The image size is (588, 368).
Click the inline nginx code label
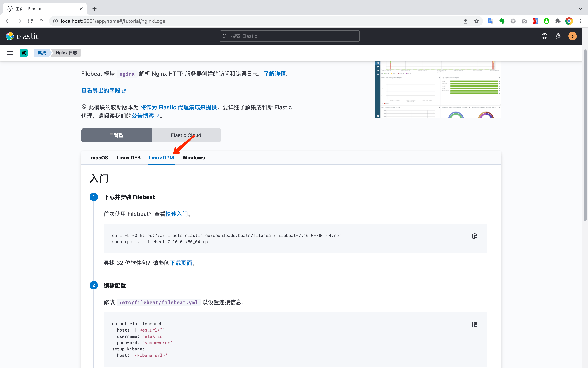[127, 74]
